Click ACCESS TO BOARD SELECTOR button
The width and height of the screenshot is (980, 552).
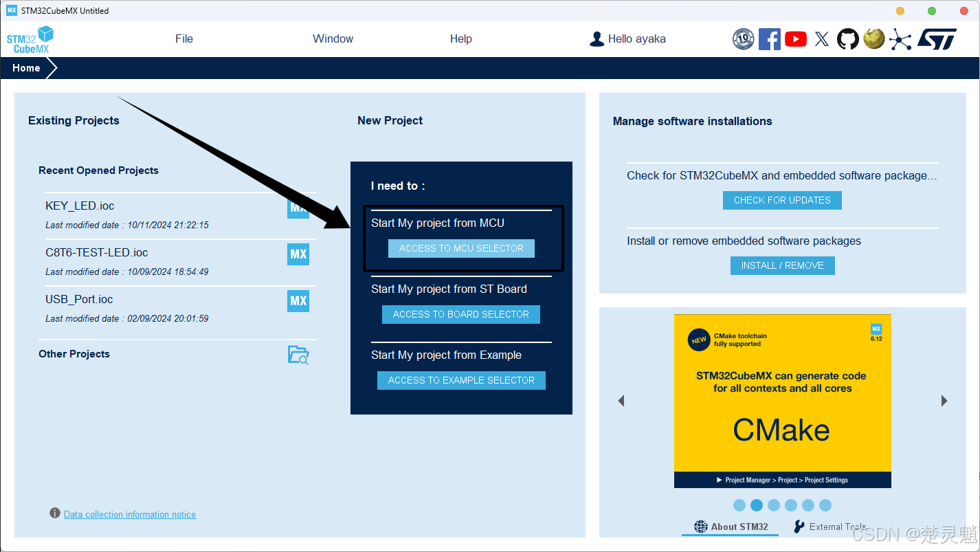point(461,314)
